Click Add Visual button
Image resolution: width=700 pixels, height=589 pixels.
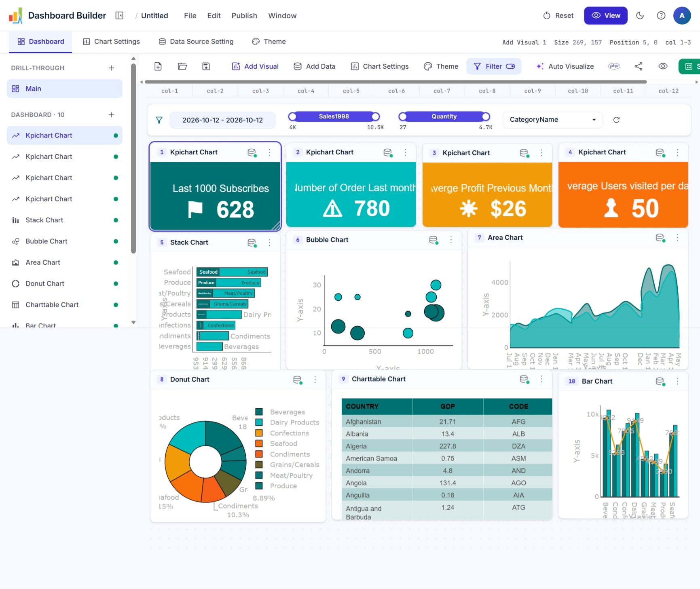(255, 66)
